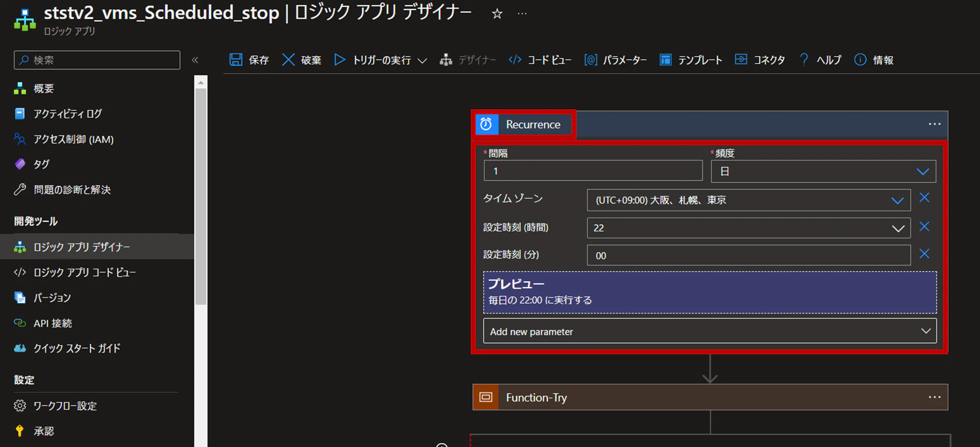980x447 pixels.
Task: Click the minutes 設定時刻 (分) input field
Action: click(x=749, y=255)
